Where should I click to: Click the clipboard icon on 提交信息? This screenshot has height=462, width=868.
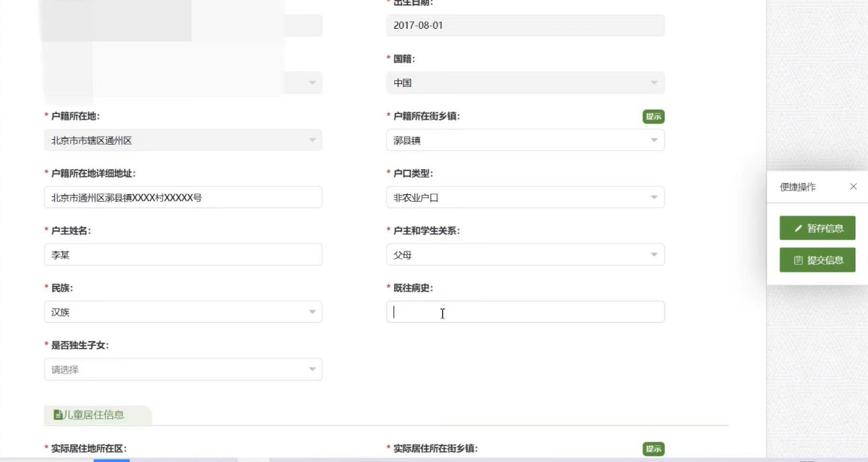798,261
